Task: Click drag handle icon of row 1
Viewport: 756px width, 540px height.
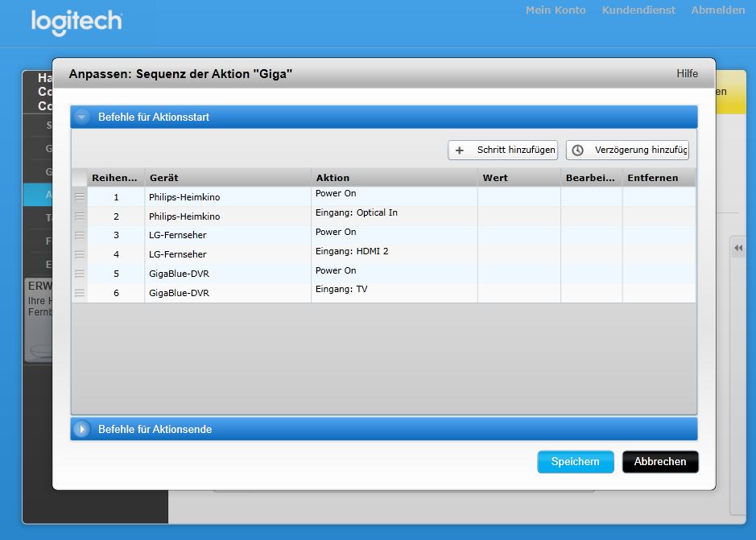Action: click(x=79, y=197)
